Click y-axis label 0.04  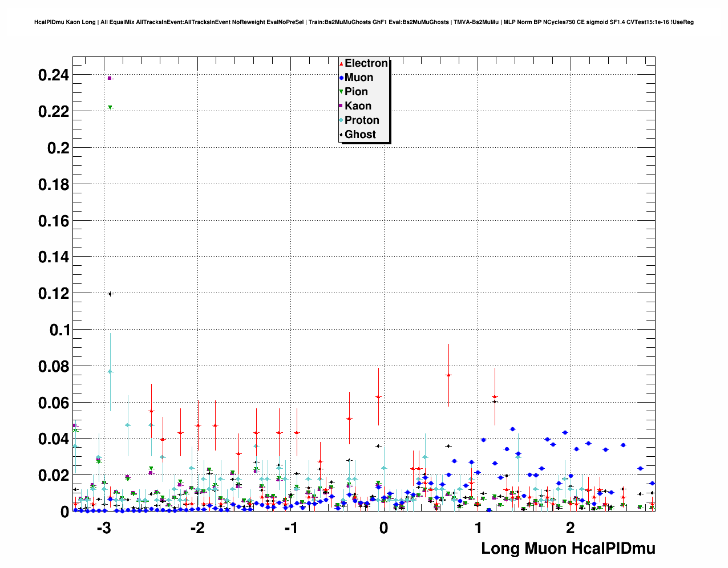[x=53, y=439]
